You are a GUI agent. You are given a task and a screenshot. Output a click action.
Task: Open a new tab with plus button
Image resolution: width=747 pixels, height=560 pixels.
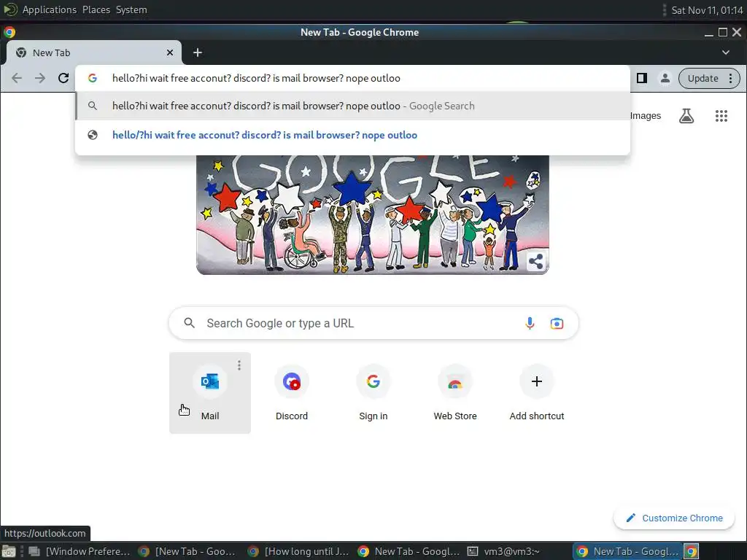coord(198,52)
